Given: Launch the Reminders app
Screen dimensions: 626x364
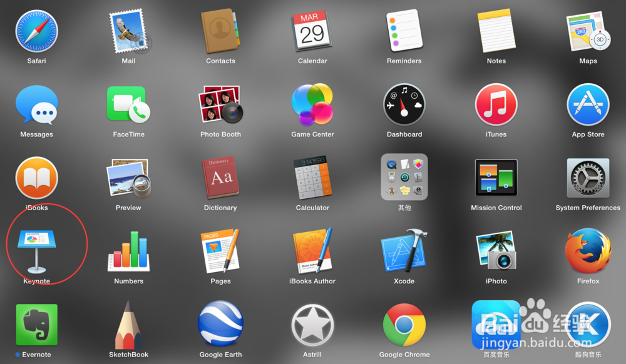Looking at the screenshot, I should tap(404, 31).
